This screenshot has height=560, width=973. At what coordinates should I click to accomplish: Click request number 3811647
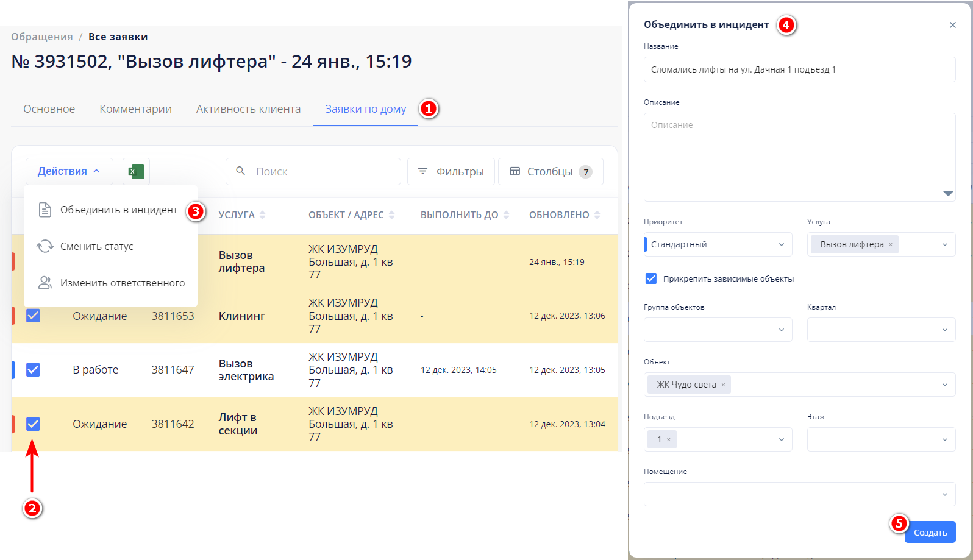(173, 370)
